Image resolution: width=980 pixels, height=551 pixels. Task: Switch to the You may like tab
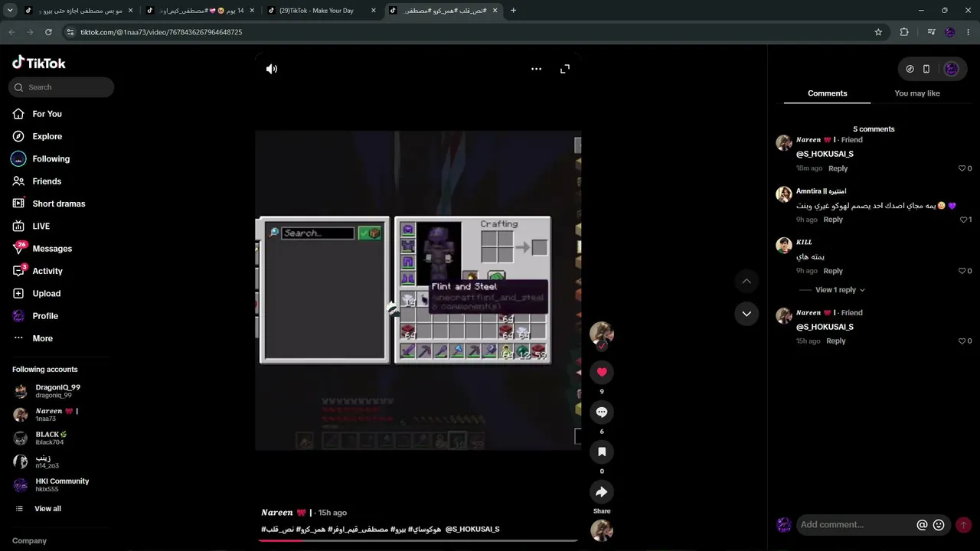coord(916,93)
